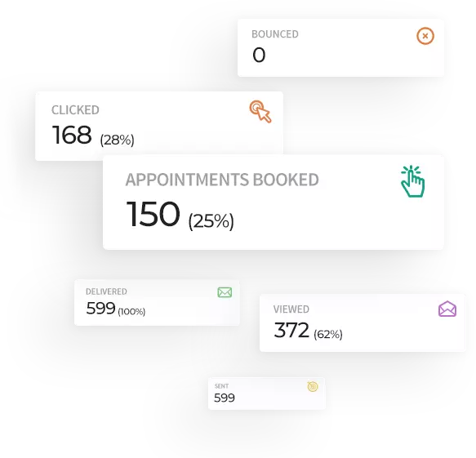Click the 168 clicked number
This screenshot has width=476, height=458.
(72, 135)
